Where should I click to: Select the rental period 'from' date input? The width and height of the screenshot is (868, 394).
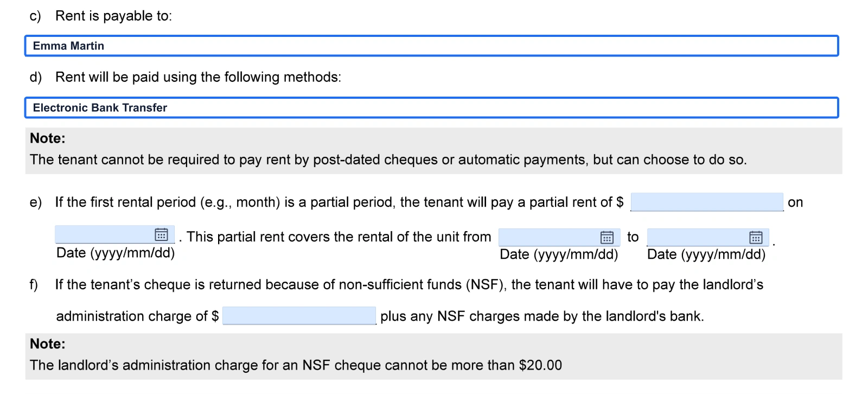548,237
